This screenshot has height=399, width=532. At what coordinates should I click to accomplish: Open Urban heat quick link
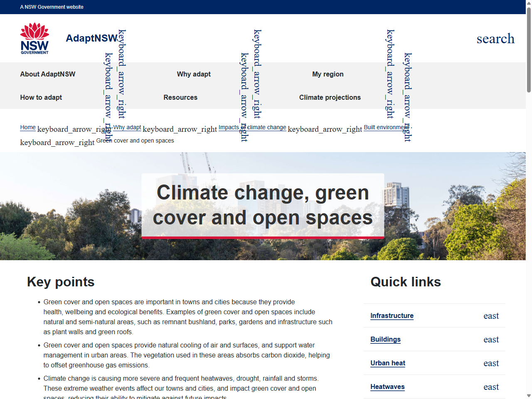[x=388, y=363]
